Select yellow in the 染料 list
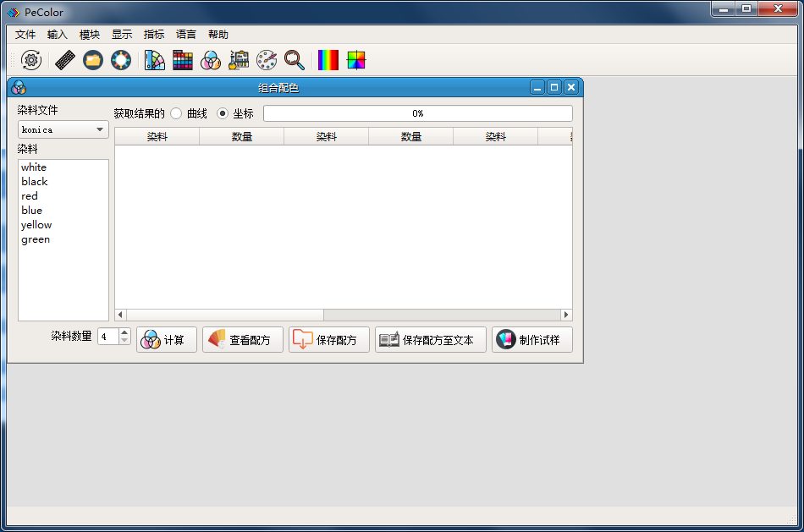The image size is (804, 532). (x=36, y=224)
